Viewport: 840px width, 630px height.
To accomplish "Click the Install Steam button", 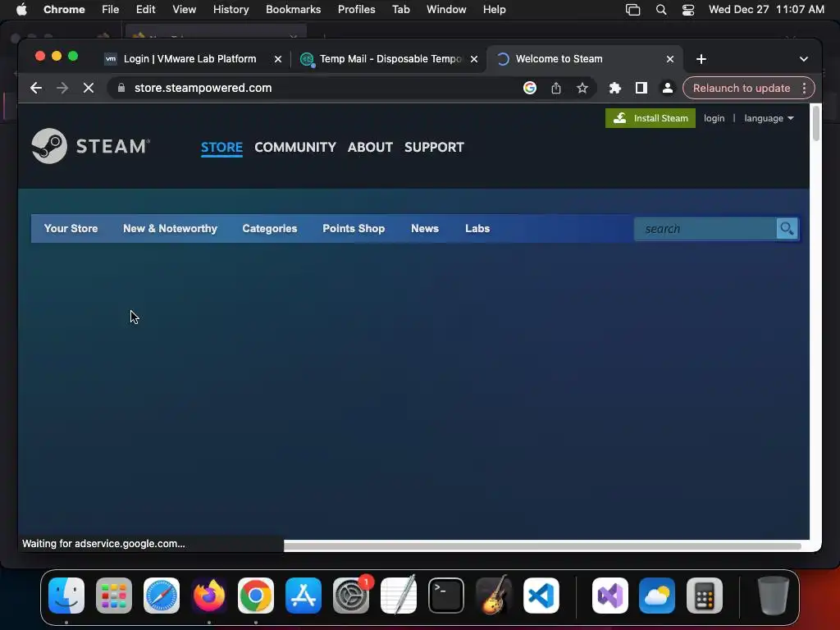I will [x=651, y=118].
